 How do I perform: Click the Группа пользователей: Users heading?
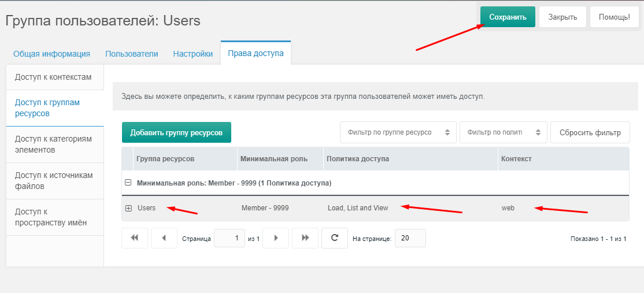pyautogui.click(x=103, y=21)
